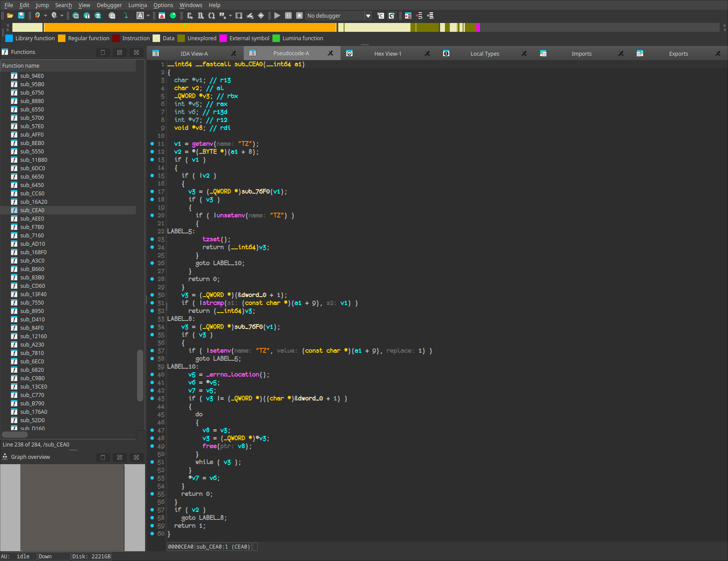Click the red triangle toolbar icon
Screen dimensions: 728x561
[x=162, y=15]
